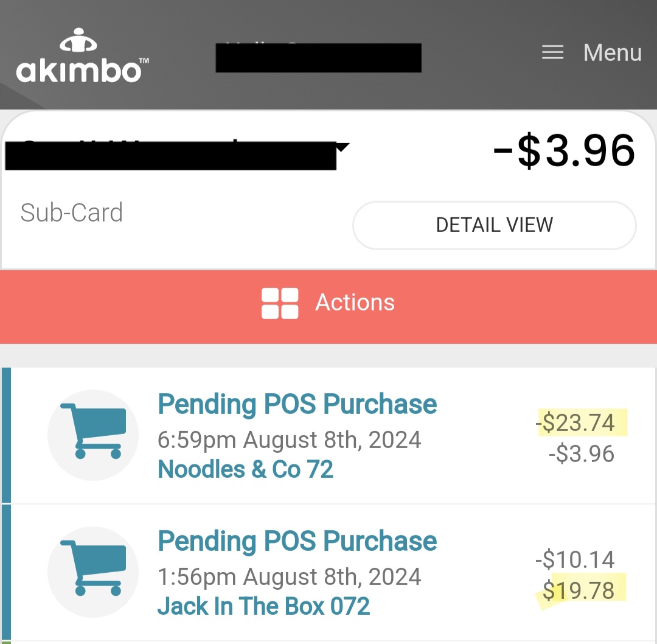Viewport: 657px width, 644px height.
Task: Expand the card selector dropdown arrow
Action: (342, 147)
